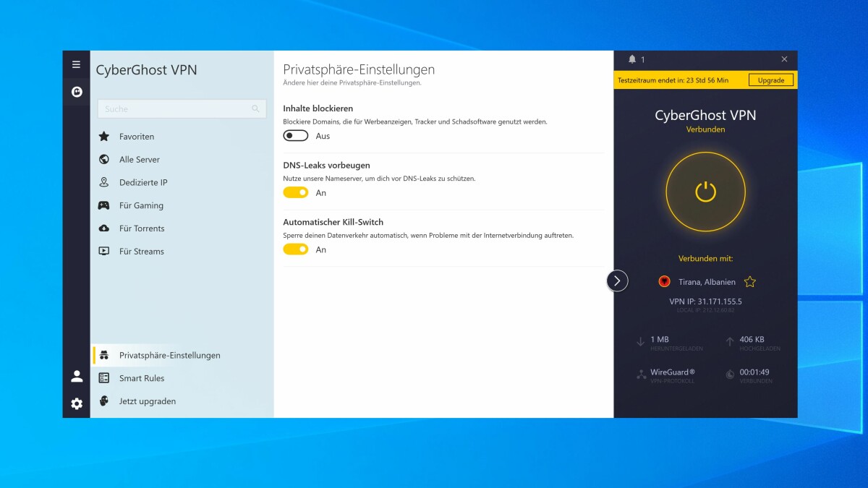Click the WireGuard protocol icon
Image resolution: width=868 pixels, height=488 pixels.
pyautogui.click(x=641, y=374)
